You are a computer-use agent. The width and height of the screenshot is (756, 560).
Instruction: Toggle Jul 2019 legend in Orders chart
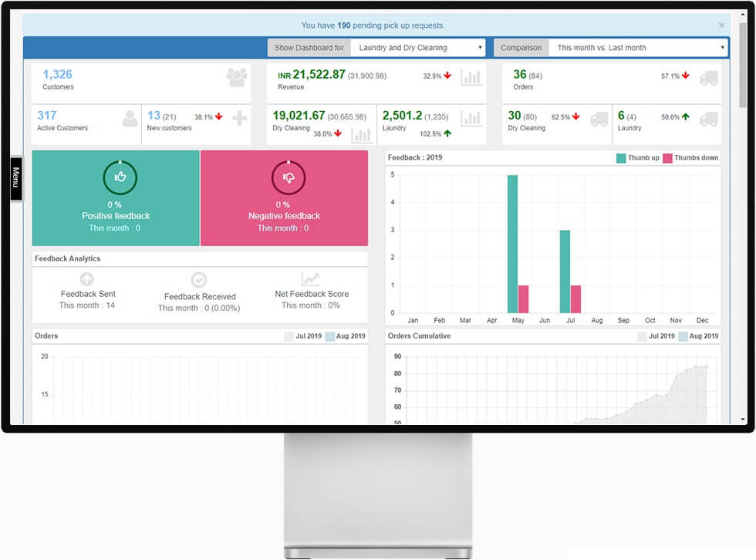pyautogui.click(x=289, y=336)
